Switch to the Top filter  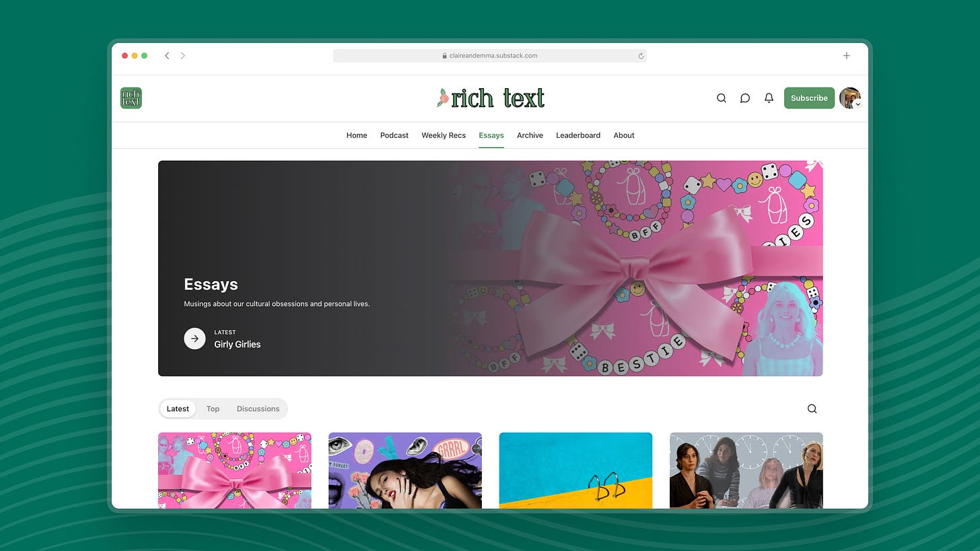[x=213, y=408]
